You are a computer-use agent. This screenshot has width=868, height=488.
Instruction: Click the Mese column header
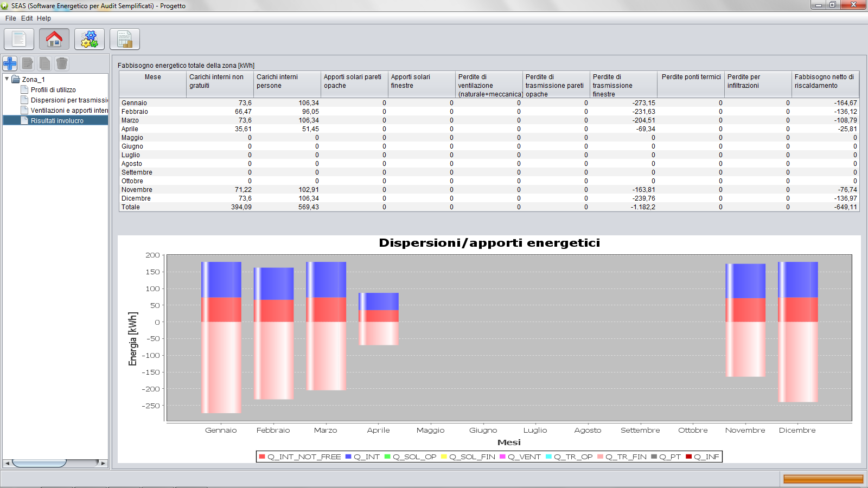152,77
